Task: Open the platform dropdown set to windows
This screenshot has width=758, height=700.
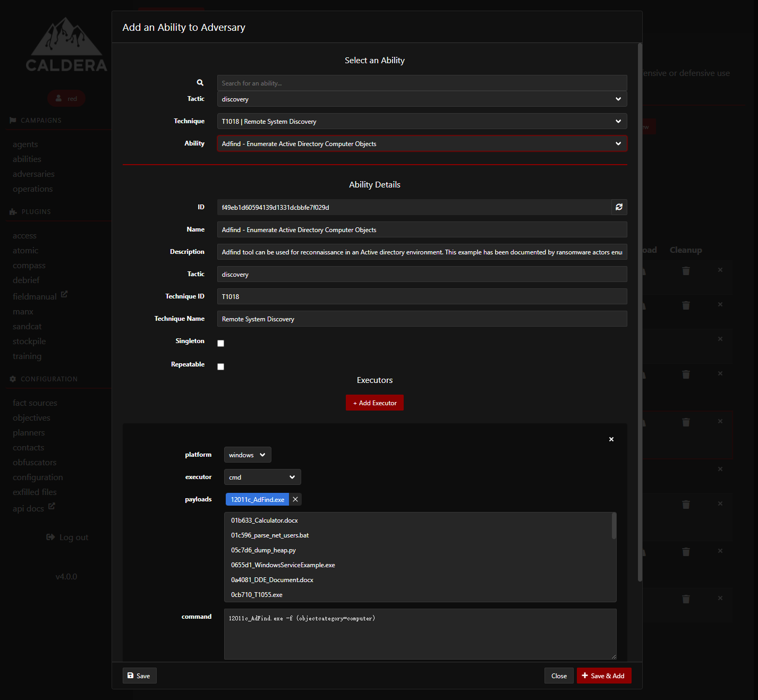Action: click(x=247, y=455)
